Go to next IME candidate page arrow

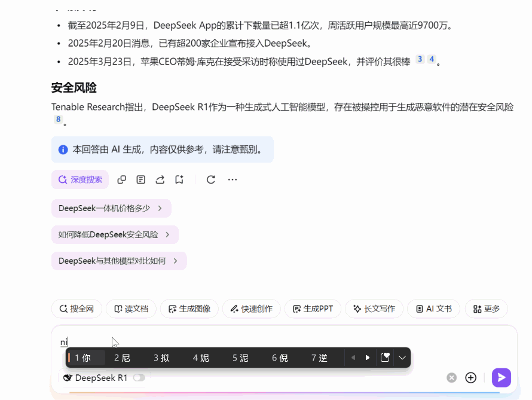click(368, 358)
